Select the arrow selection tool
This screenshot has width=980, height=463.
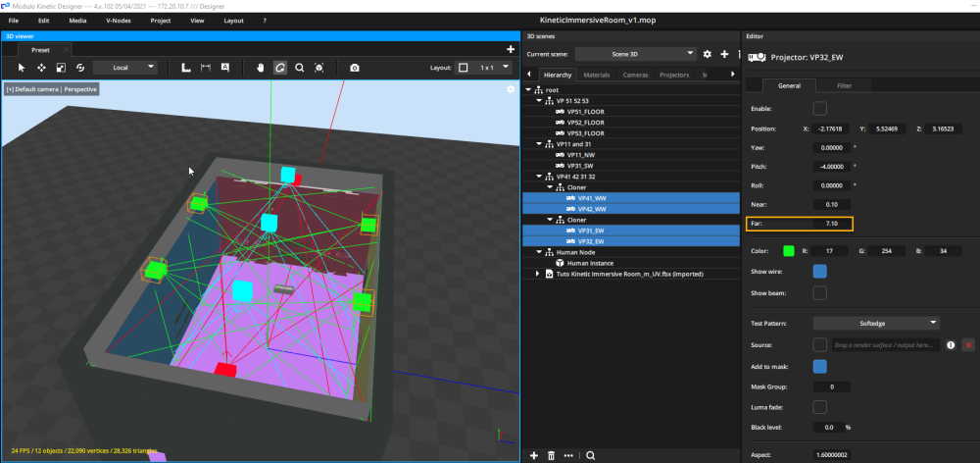point(22,68)
